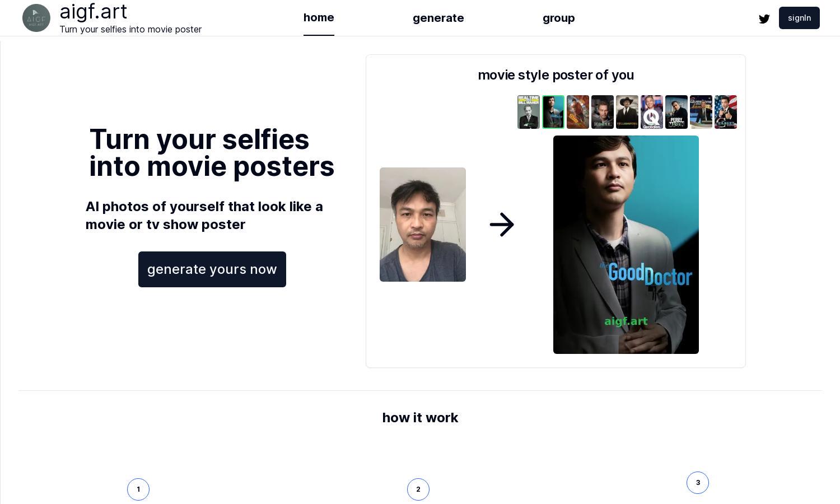Click the source selfie photo

pos(423,225)
